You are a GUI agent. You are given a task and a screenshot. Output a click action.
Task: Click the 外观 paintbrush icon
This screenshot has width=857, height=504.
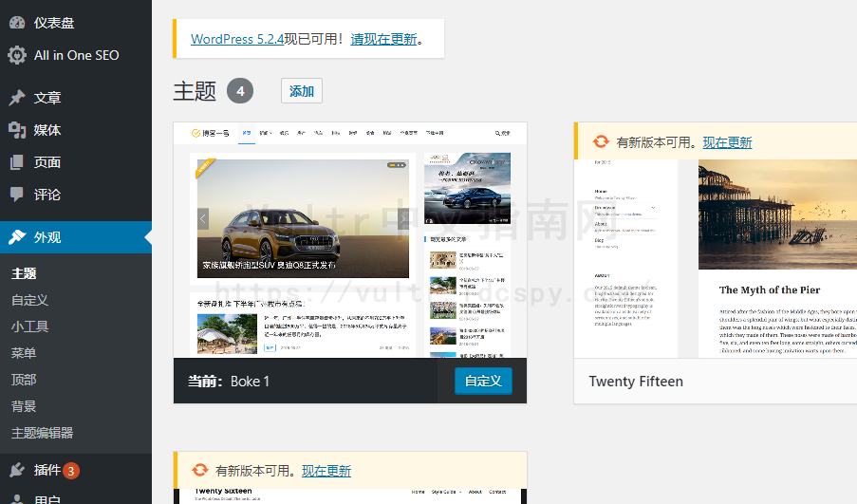pyautogui.click(x=17, y=237)
